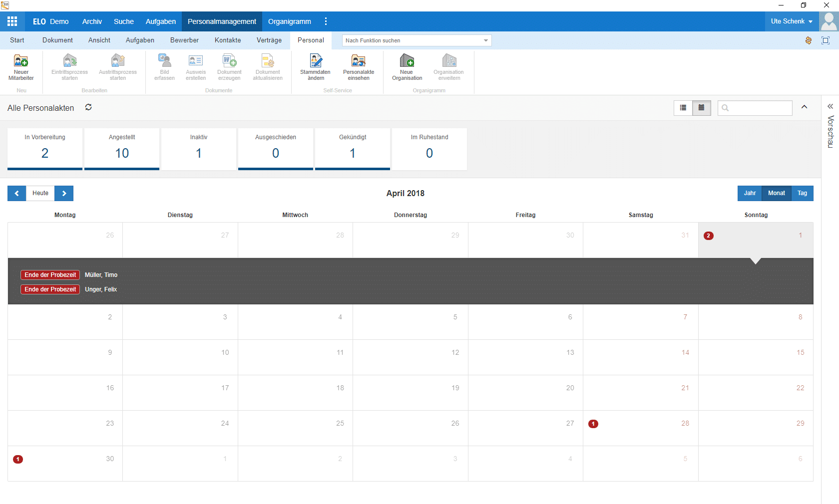Go to the next month
839x504 pixels.
click(64, 193)
